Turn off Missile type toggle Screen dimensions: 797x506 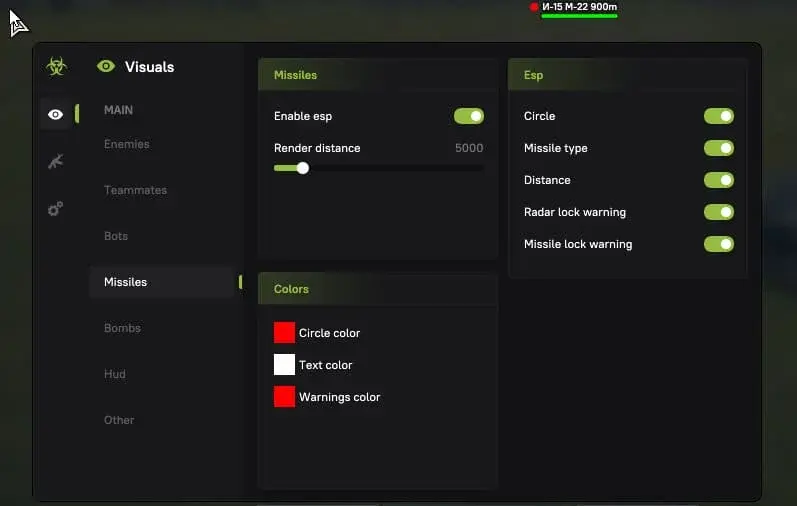[x=719, y=148]
